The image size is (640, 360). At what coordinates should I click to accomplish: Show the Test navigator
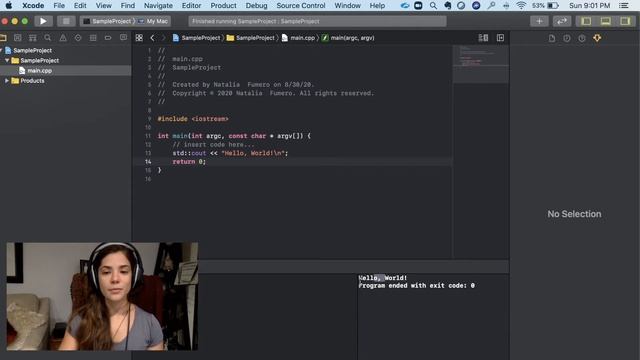pos(78,38)
